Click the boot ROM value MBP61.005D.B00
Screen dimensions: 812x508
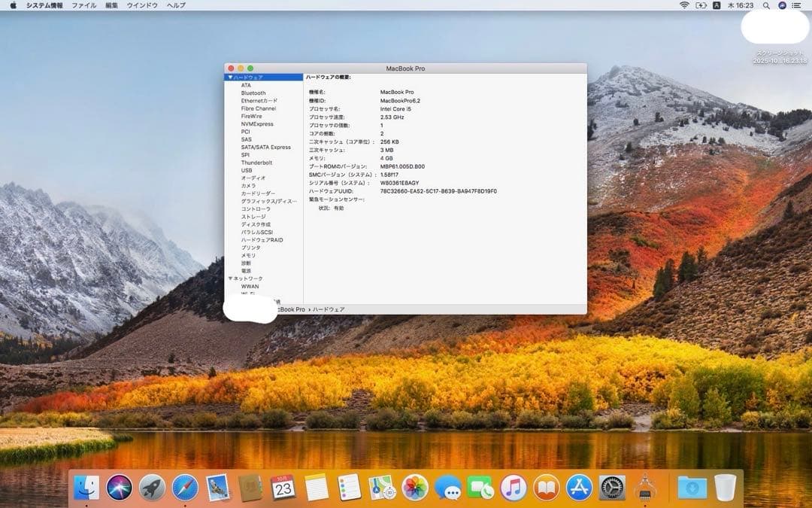[x=402, y=166]
